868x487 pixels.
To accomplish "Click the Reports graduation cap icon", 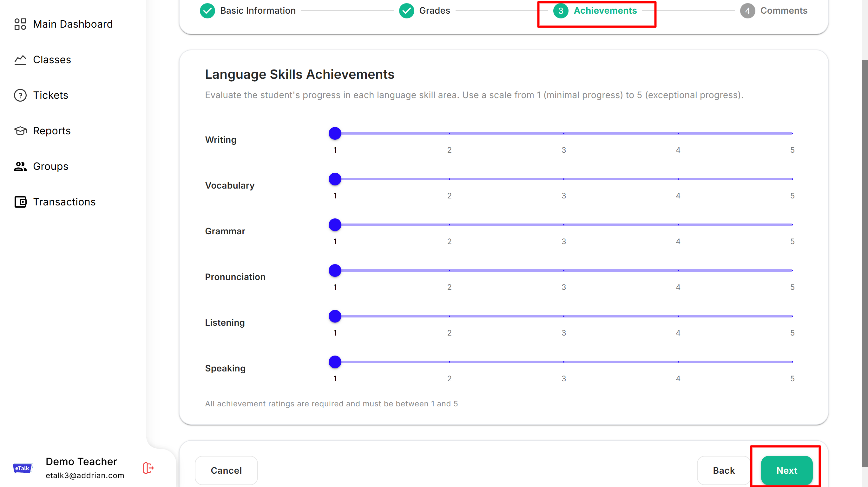I will (x=20, y=131).
